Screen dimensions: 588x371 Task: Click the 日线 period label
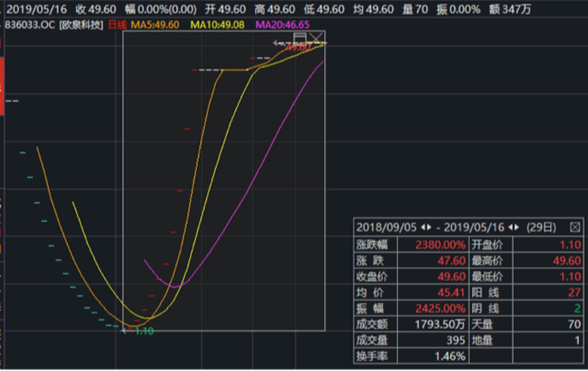click(x=118, y=25)
